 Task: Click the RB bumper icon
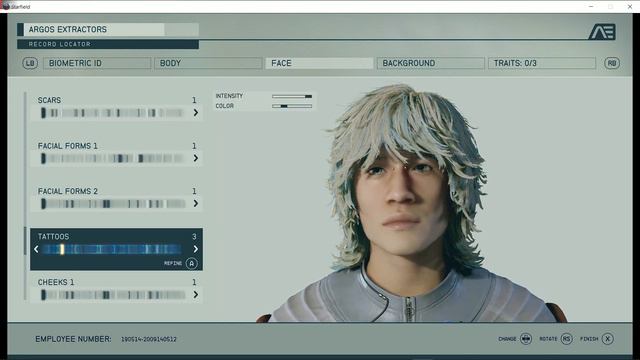point(611,63)
